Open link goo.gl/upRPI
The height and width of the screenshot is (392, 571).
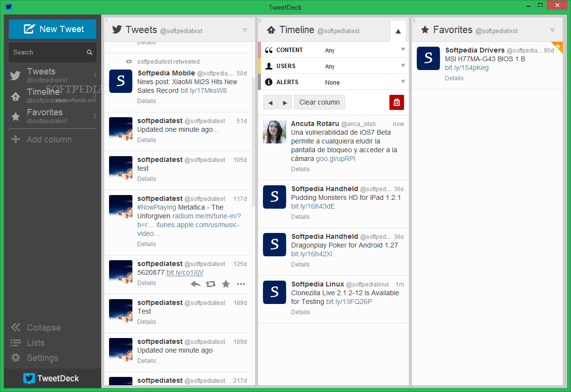(x=335, y=159)
